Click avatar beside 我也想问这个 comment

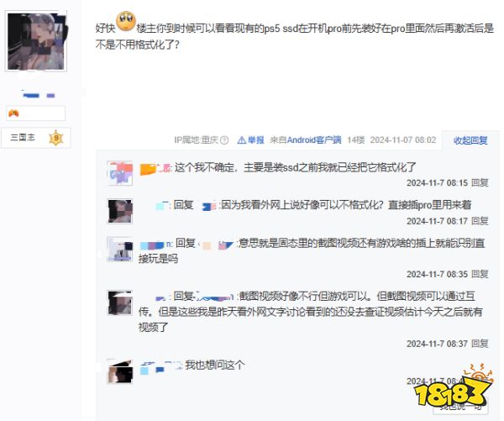click(x=119, y=371)
